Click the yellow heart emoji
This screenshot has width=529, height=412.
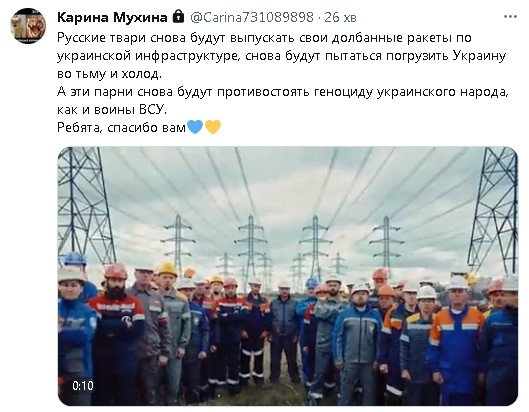[x=213, y=127]
